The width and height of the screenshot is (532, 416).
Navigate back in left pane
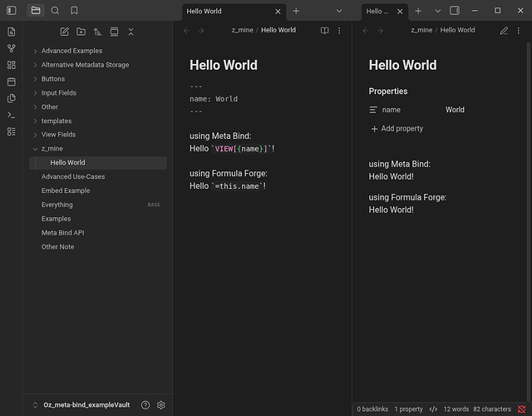[186, 31]
